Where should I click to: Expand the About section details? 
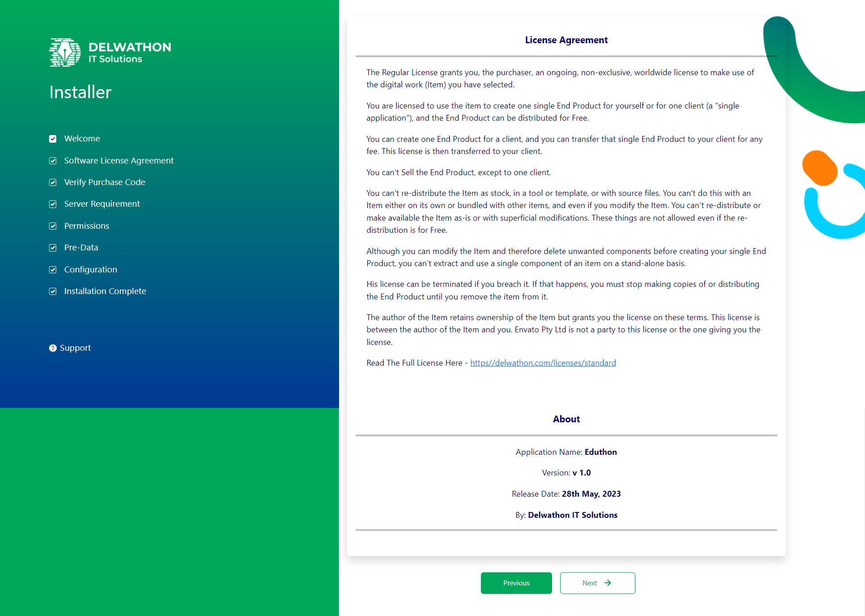(x=566, y=419)
